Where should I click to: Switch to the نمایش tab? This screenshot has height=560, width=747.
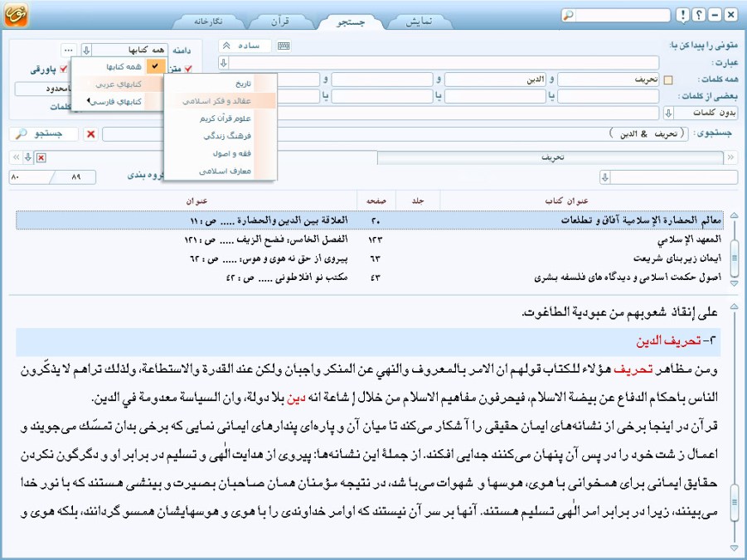pyautogui.click(x=420, y=22)
